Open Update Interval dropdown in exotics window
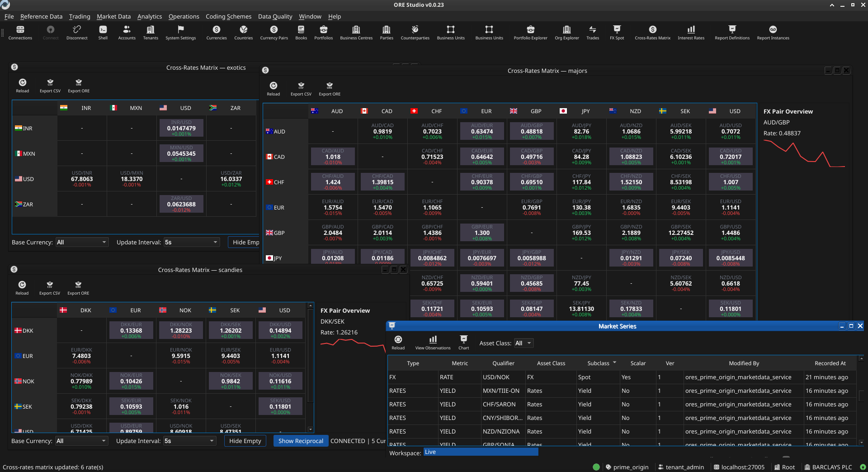The width and height of the screenshot is (868, 472). tap(191, 242)
